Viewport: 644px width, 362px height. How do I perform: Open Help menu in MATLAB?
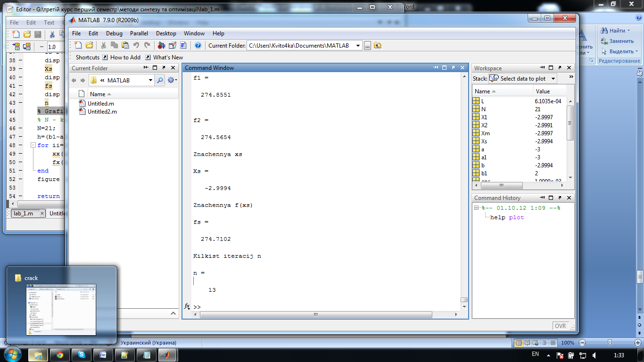pos(218,33)
